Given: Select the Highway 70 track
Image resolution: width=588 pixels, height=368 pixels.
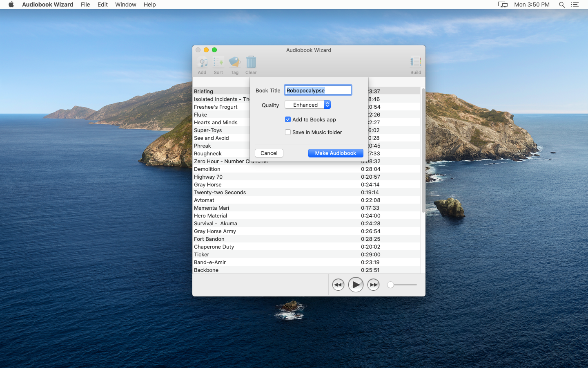Looking at the screenshot, I should point(306,177).
